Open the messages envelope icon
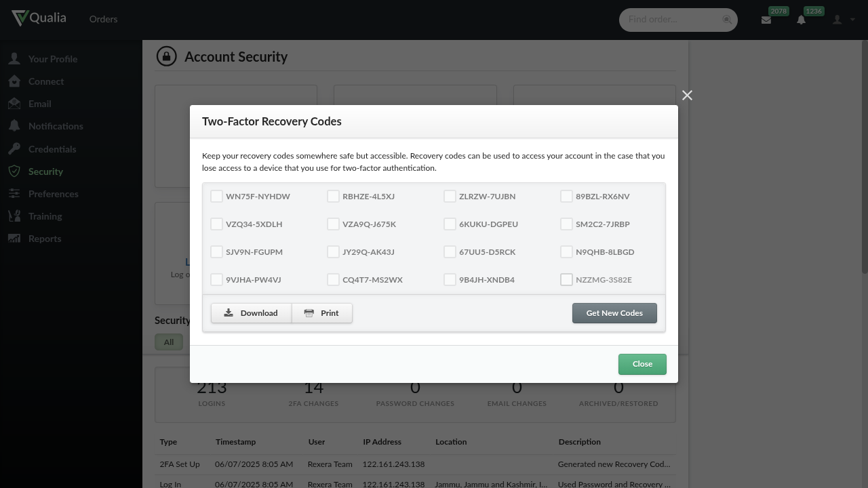Image resolution: width=868 pixels, height=488 pixels. (x=766, y=20)
